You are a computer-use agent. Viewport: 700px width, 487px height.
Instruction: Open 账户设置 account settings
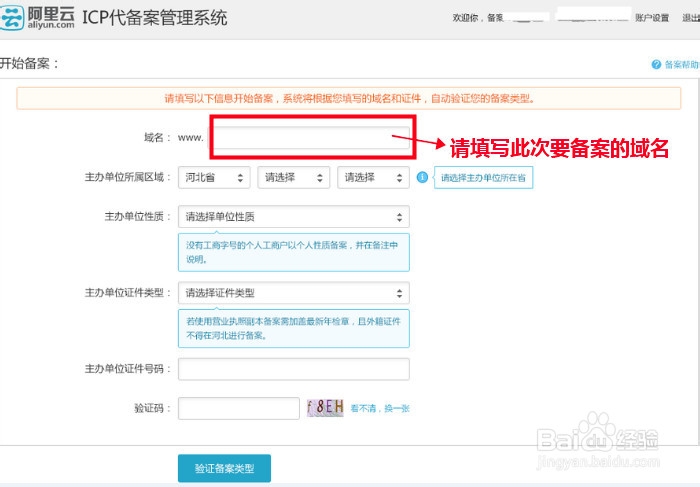click(x=652, y=18)
